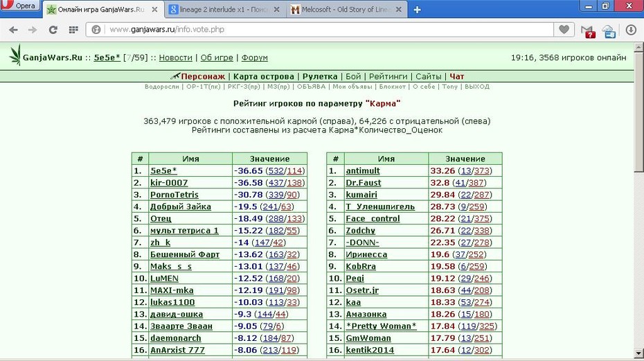Follow the Новости link in the header

(175, 58)
